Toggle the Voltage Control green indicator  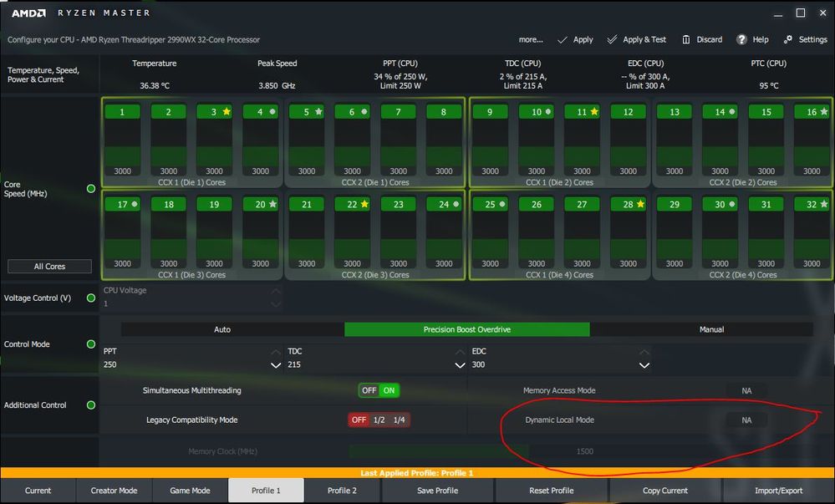(91, 298)
